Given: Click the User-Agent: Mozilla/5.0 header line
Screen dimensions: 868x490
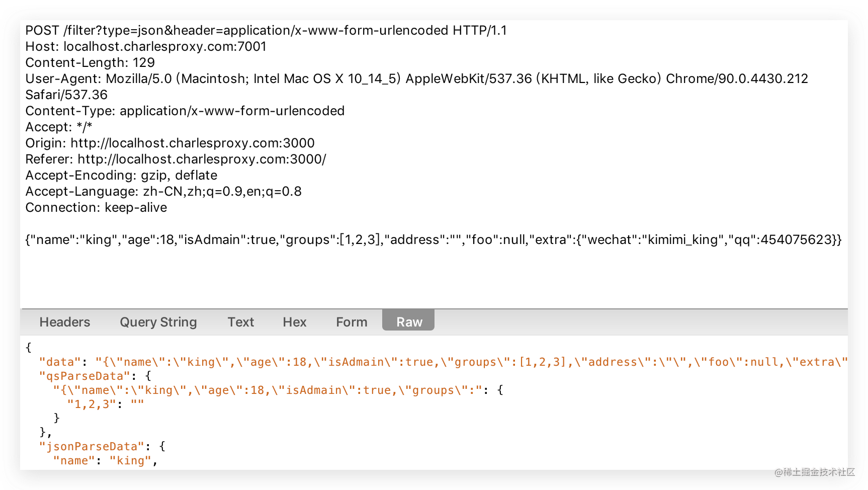Looking at the screenshot, I should click(x=416, y=79).
